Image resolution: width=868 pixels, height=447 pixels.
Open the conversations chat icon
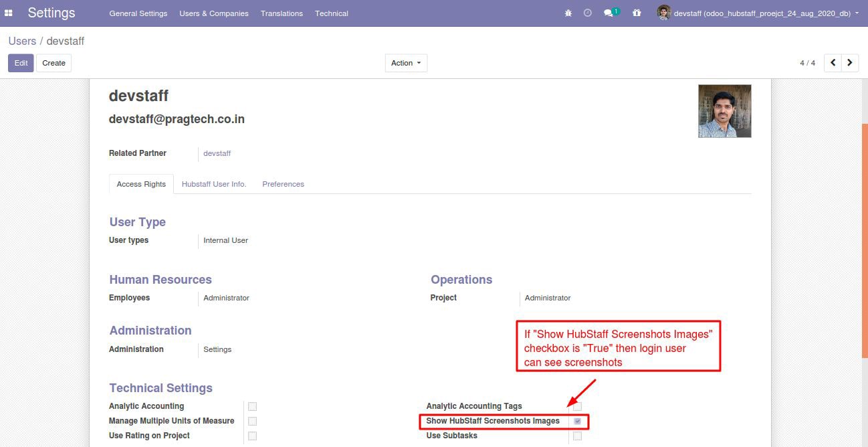608,13
